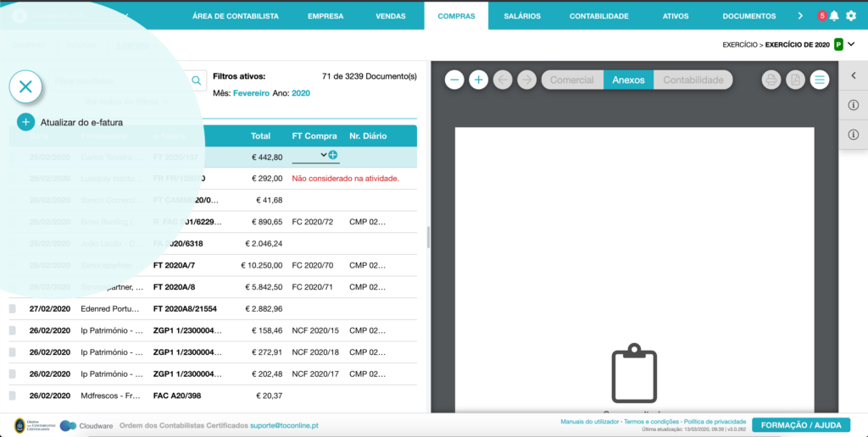Click the print document icon
868x437 pixels.
[x=771, y=80]
